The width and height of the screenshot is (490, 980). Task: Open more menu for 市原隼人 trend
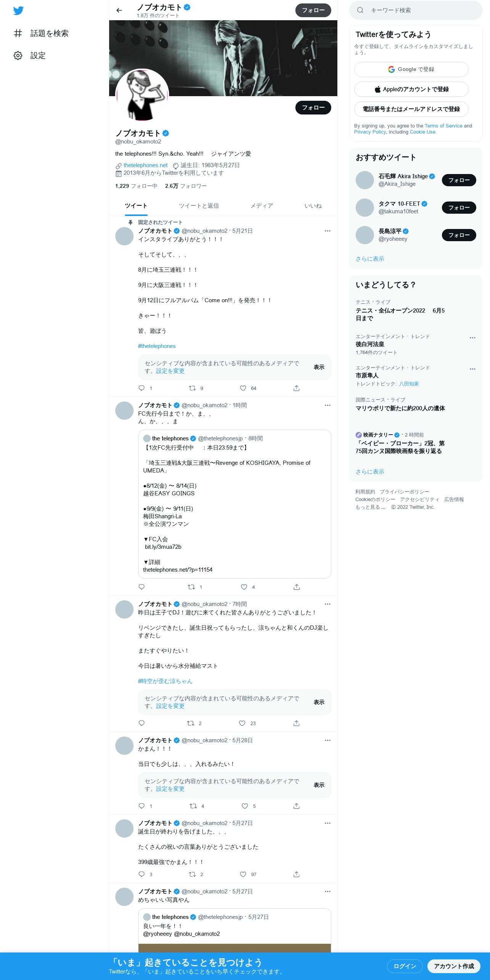[472, 369]
